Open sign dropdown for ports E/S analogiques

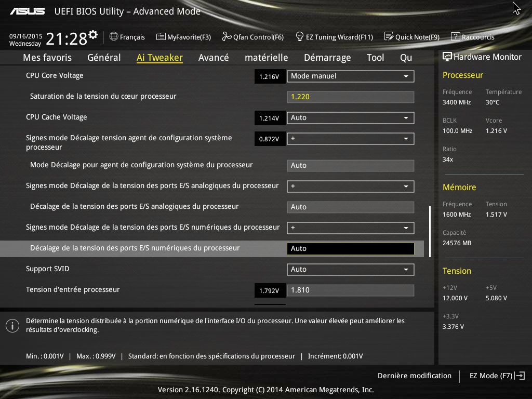pyautogui.click(x=351, y=187)
